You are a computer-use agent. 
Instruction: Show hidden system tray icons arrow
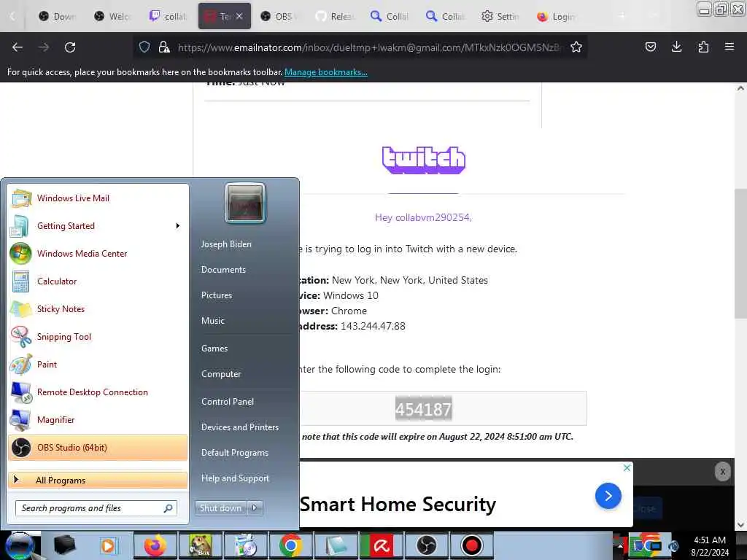coord(619,545)
